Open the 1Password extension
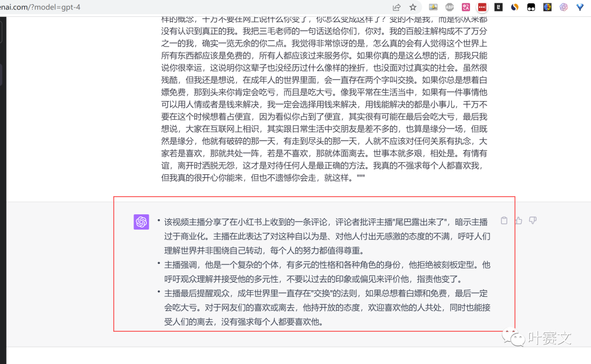The width and height of the screenshot is (591, 364). pyautogui.click(x=481, y=7)
